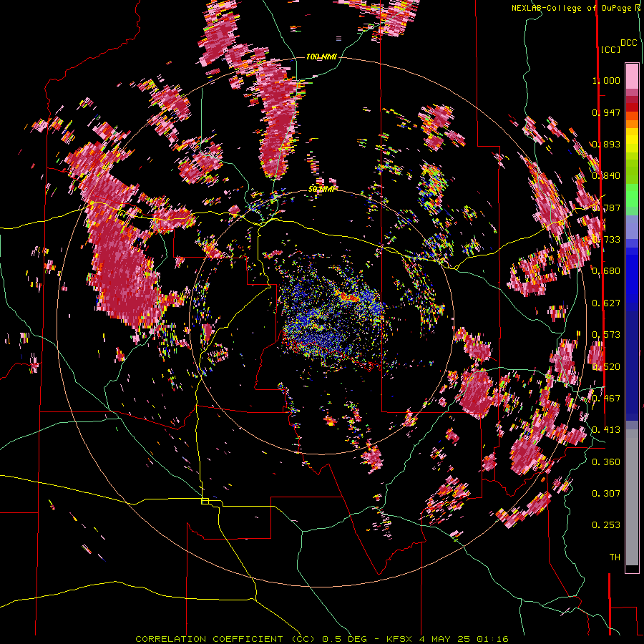The width and height of the screenshot is (644, 644).
Task: Select the 0.893 scale value
Action: [x=606, y=144]
